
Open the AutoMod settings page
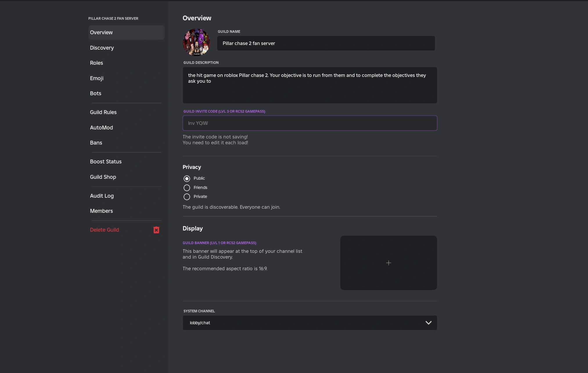point(101,127)
